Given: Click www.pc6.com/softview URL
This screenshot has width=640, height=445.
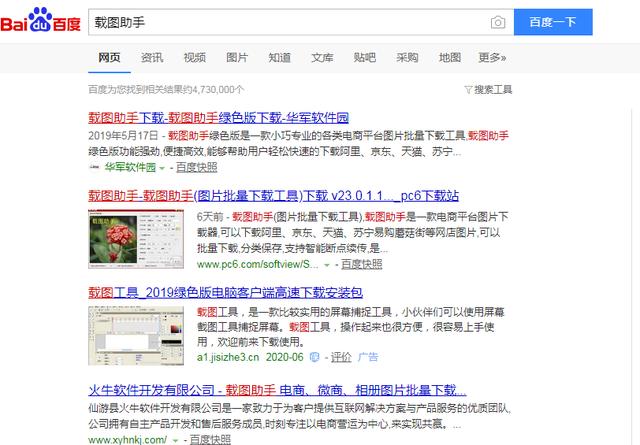Looking at the screenshot, I should click(257, 264).
